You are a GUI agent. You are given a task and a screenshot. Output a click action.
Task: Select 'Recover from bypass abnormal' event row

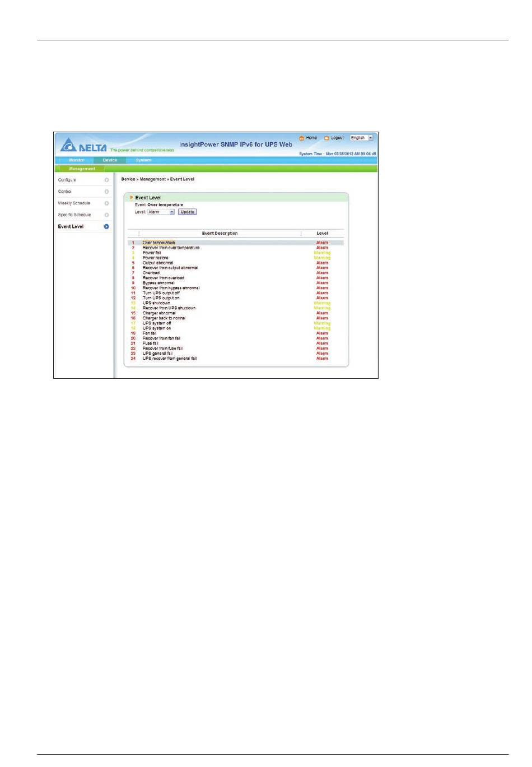pyautogui.click(x=236, y=288)
